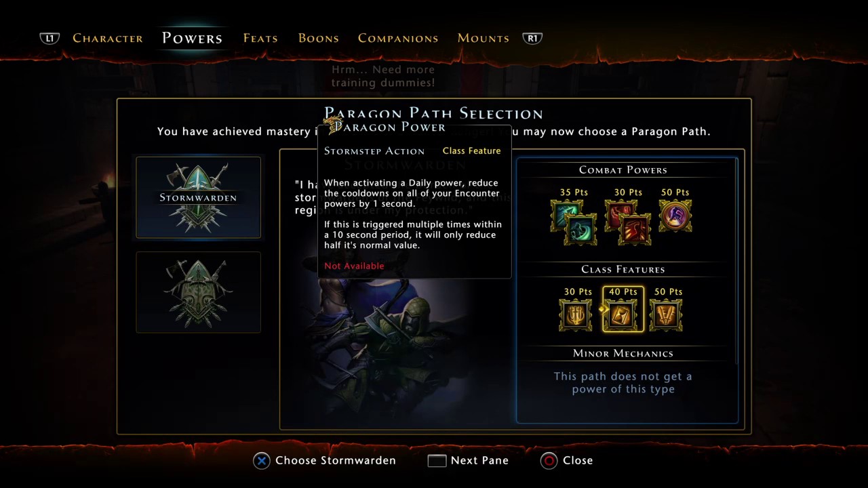Click the touchpad Next Pane icon
This screenshot has height=488, width=868.
437,461
